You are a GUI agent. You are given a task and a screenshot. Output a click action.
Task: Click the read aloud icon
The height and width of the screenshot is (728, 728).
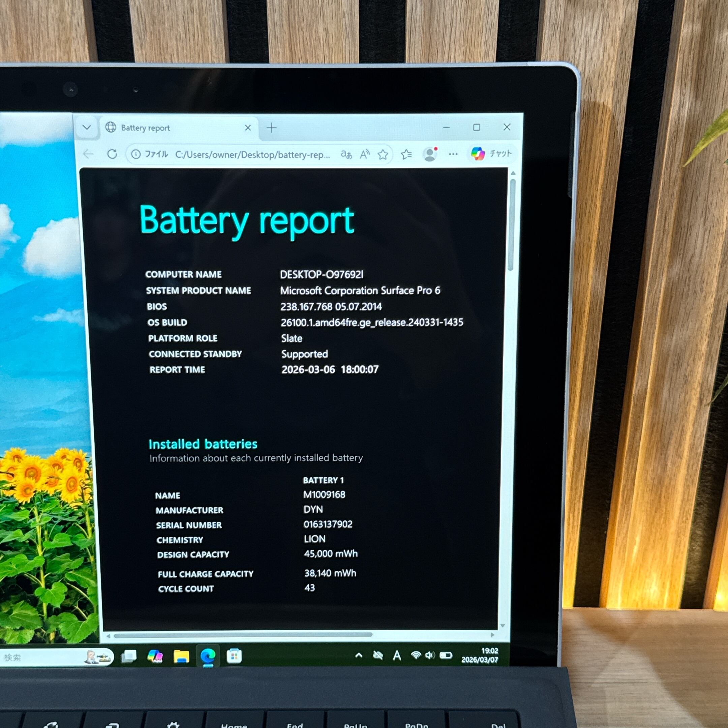[x=364, y=154]
